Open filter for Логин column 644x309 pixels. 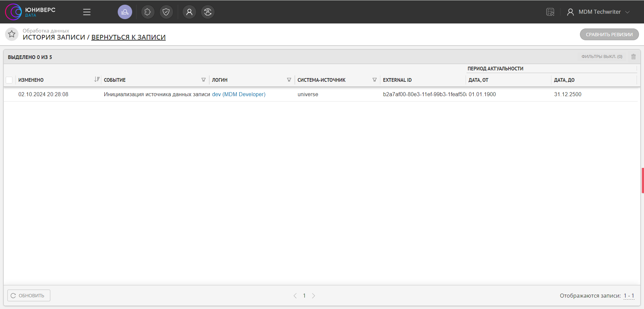289,80
